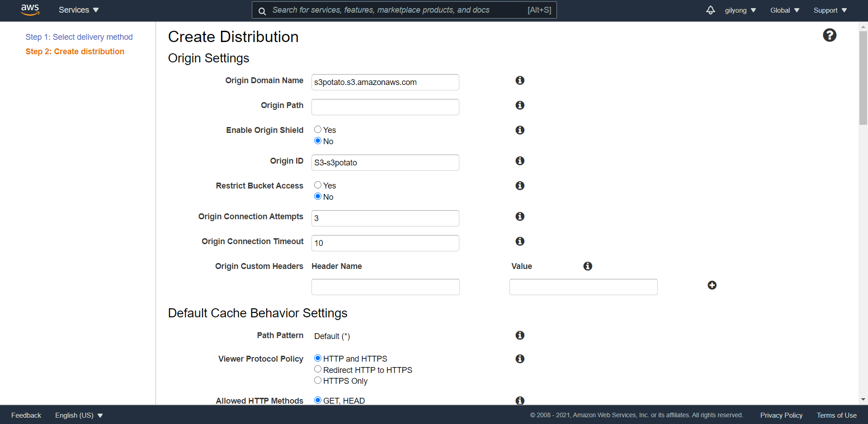Choose HTTP and HTTPS protocol policy
Screen dimensions: 868x424
pyautogui.click(x=318, y=358)
